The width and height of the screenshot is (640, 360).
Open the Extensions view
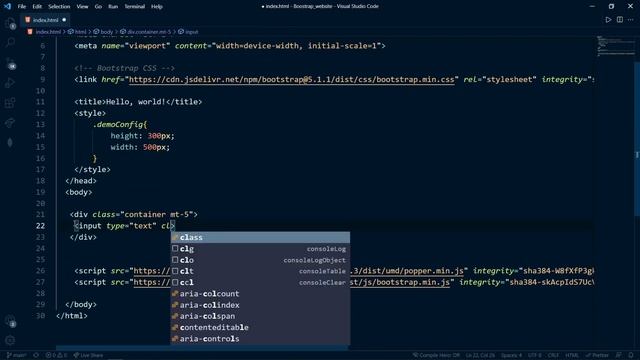point(10,102)
